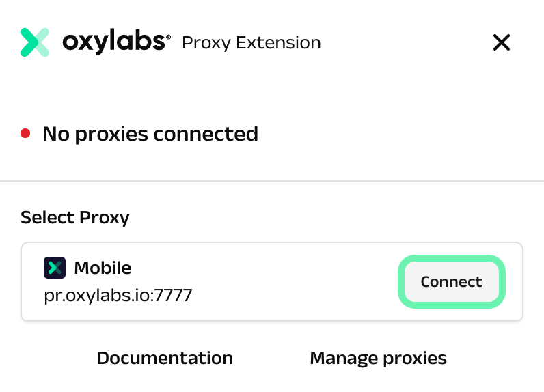This screenshot has width=544, height=392.
Task: Click empty space inside the Mobile proxy card
Action: [x=287, y=281]
